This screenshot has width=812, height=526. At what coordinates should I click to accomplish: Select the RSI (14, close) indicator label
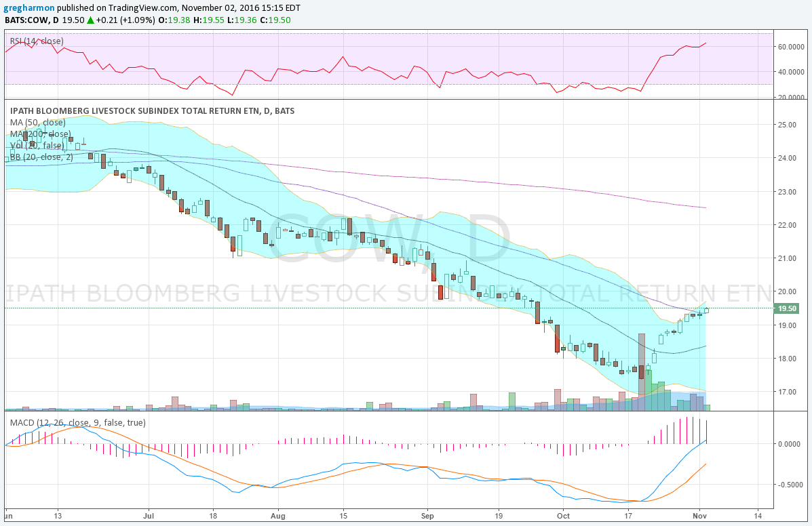click(37, 41)
